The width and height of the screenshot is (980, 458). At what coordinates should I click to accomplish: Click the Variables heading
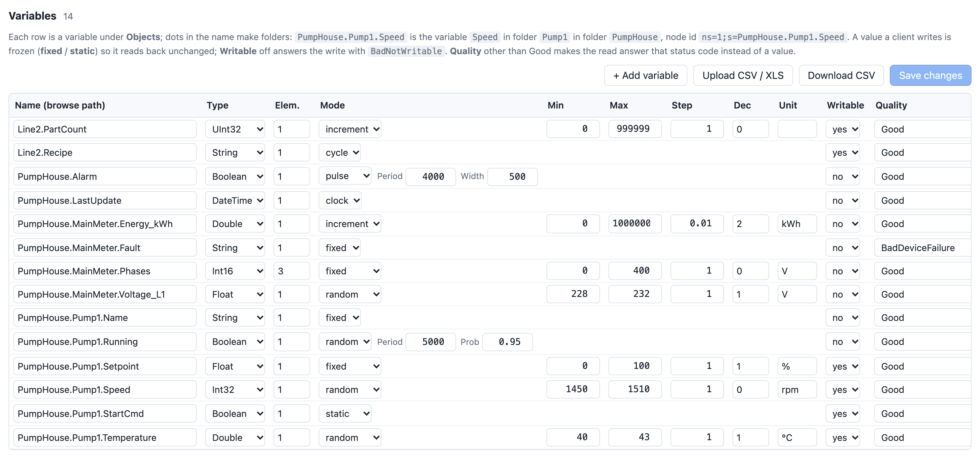[32, 16]
